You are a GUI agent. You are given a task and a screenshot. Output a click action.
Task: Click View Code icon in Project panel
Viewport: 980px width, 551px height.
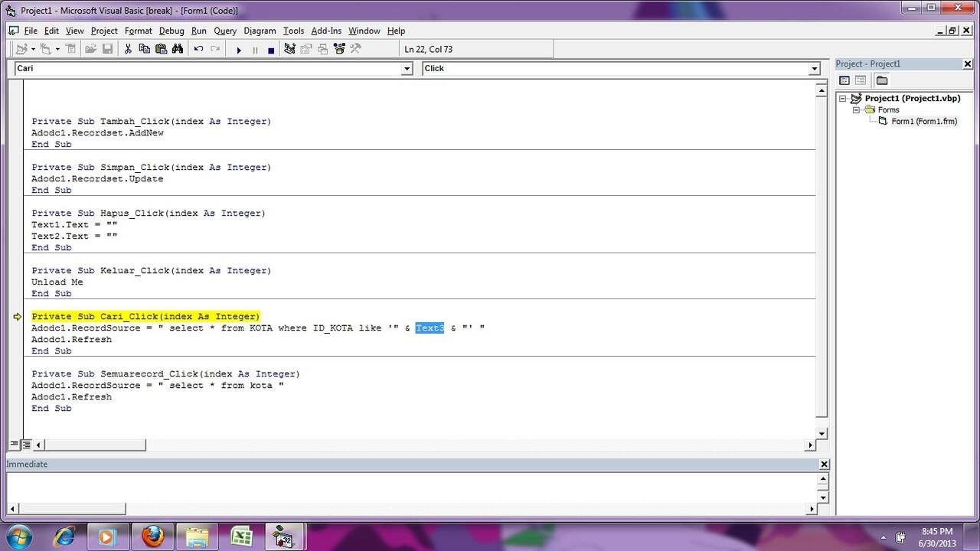point(844,80)
